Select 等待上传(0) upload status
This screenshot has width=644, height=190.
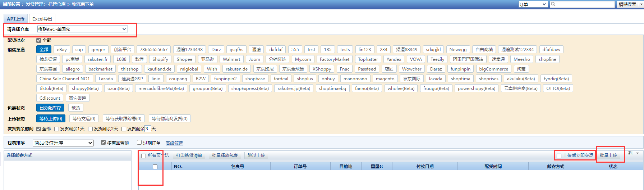pyautogui.click(x=51, y=118)
